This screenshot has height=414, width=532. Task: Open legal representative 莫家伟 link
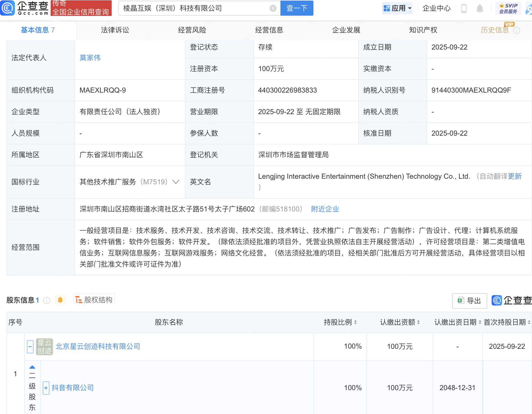tap(90, 58)
